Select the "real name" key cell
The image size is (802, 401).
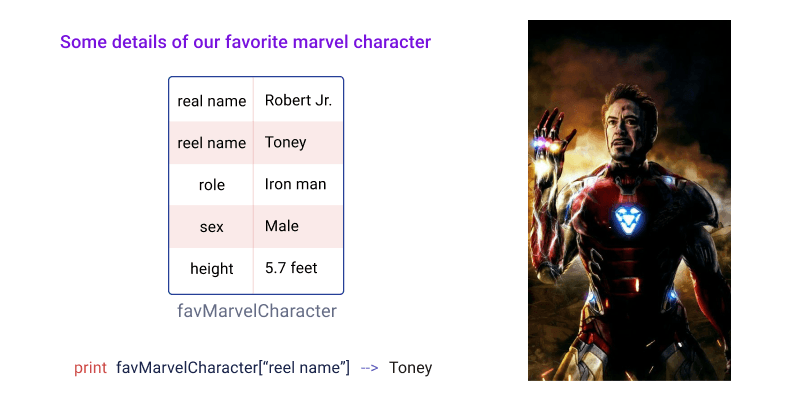coord(211,101)
